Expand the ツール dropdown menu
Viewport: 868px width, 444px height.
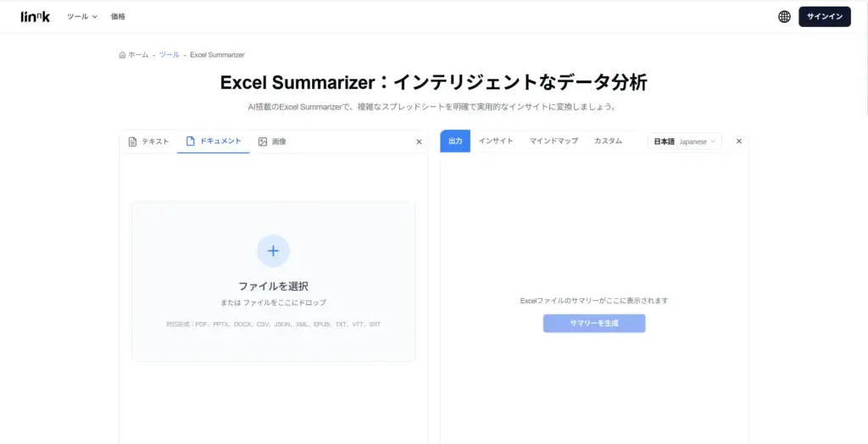82,17
